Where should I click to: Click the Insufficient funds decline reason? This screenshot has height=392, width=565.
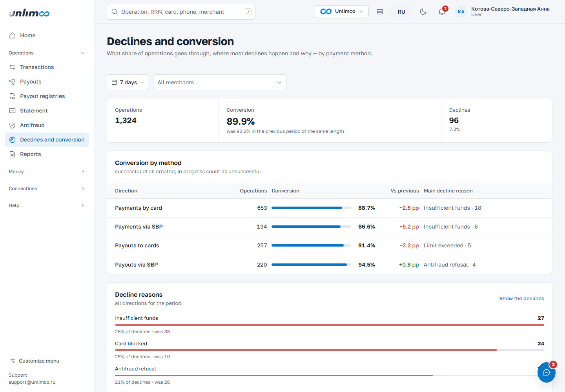click(137, 318)
